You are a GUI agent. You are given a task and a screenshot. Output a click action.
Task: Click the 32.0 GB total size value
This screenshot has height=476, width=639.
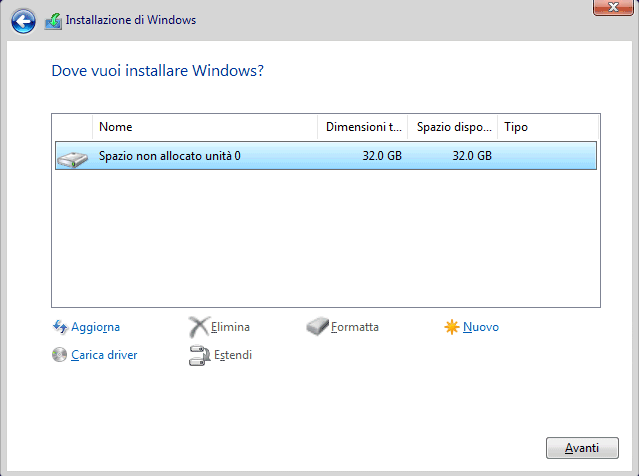click(x=382, y=156)
